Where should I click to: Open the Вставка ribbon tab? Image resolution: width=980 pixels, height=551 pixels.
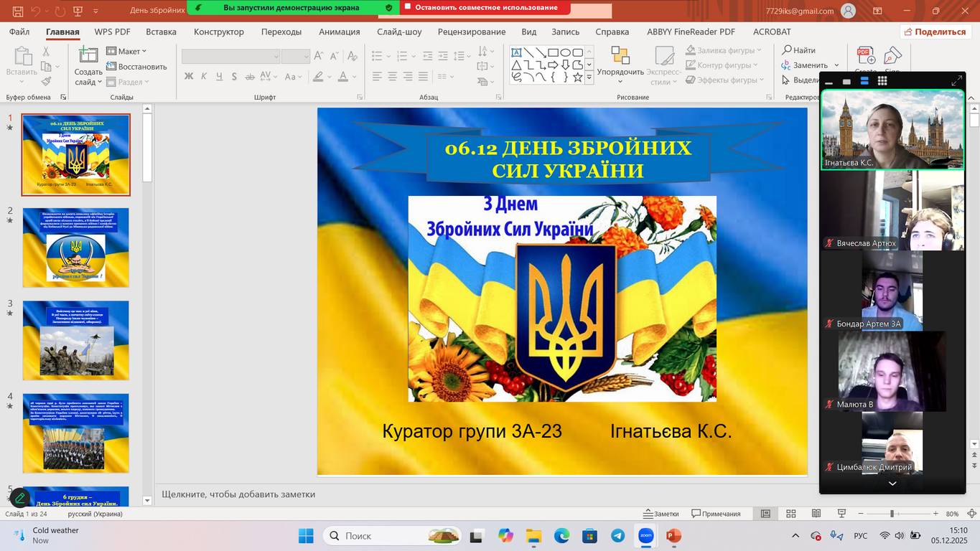pyautogui.click(x=161, y=32)
